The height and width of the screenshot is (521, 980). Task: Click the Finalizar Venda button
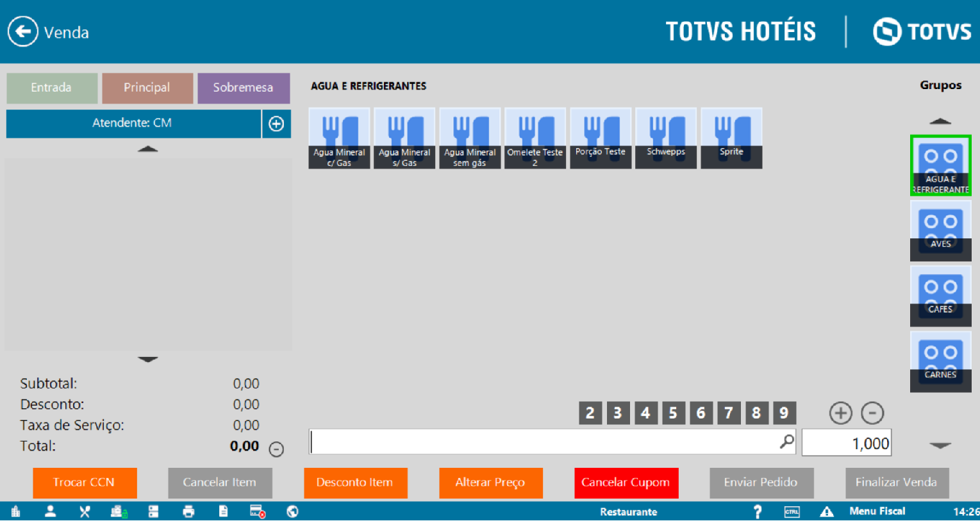(897, 483)
